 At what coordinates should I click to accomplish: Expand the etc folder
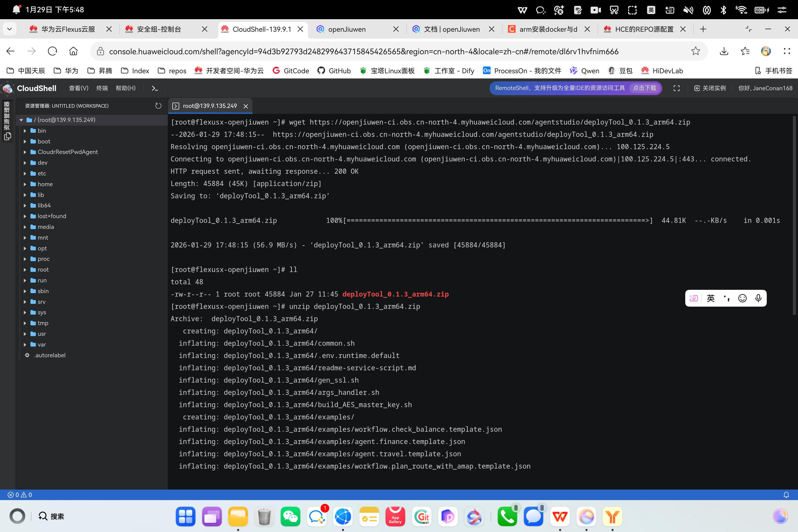41,173
